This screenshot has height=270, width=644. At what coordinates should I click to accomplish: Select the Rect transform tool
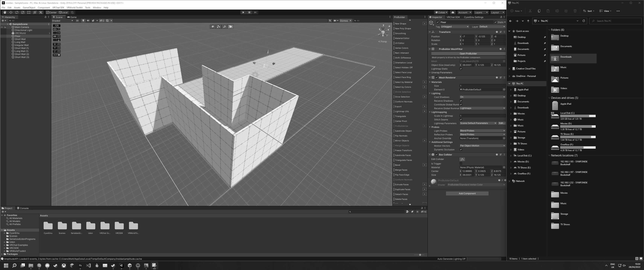(x=29, y=12)
